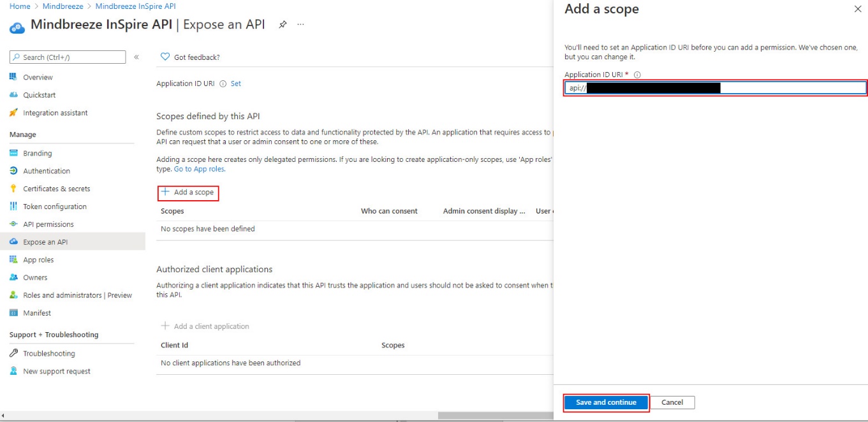Click the Expose an API cloud icon
The height and width of the screenshot is (422, 868).
13,242
